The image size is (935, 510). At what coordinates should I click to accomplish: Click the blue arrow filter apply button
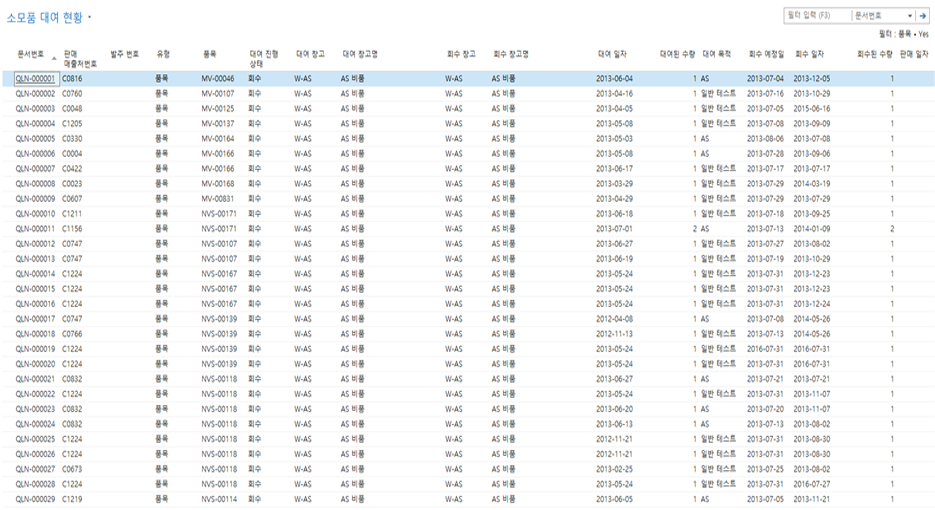pyautogui.click(x=922, y=16)
